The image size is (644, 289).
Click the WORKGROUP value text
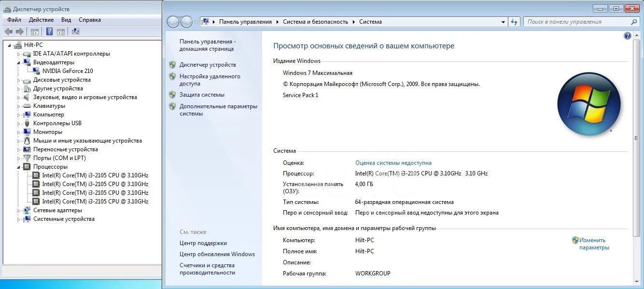[373, 274]
